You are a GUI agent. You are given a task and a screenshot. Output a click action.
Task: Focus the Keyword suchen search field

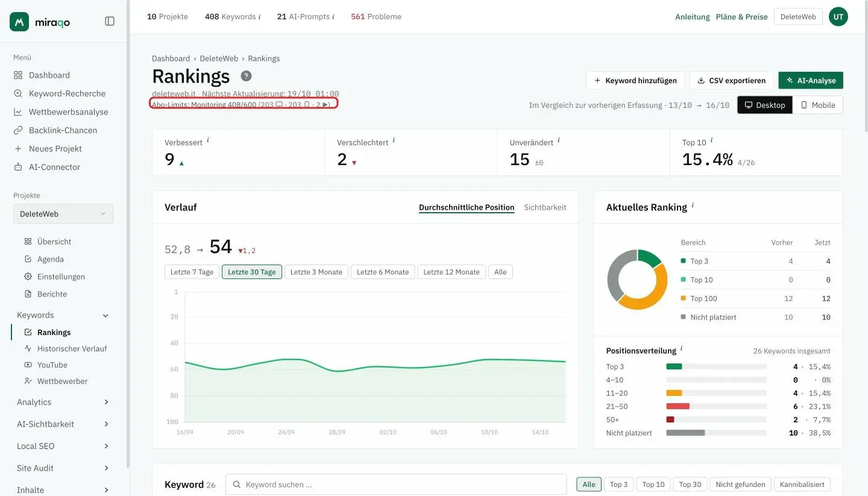click(396, 485)
